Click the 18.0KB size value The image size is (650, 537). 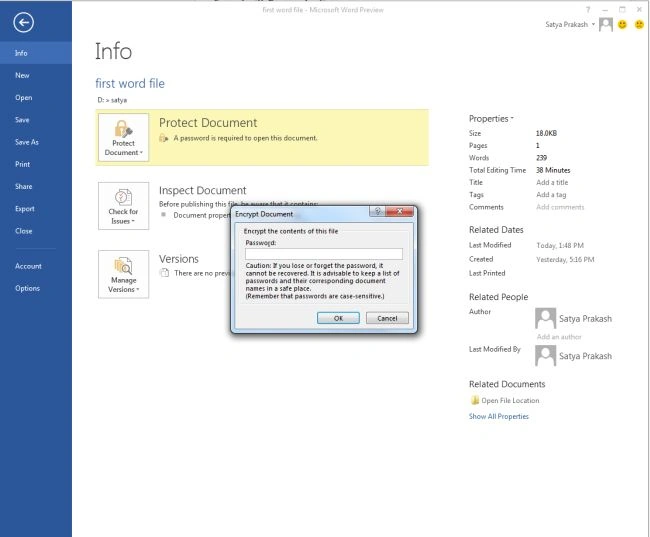(x=546, y=134)
